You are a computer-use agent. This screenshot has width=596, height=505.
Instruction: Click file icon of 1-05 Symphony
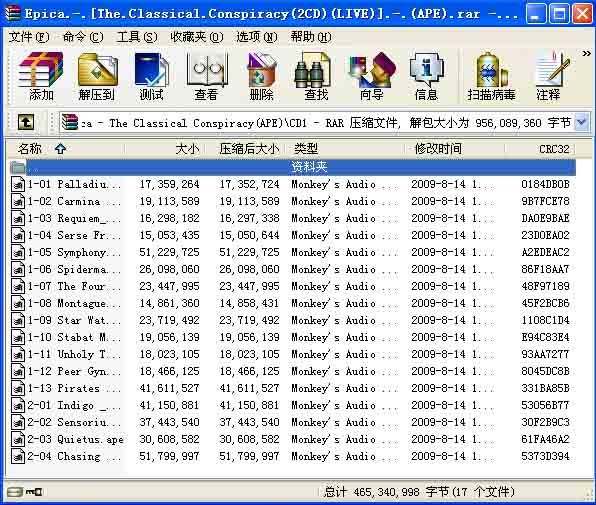pyautogui.click(x=18, y=252)
